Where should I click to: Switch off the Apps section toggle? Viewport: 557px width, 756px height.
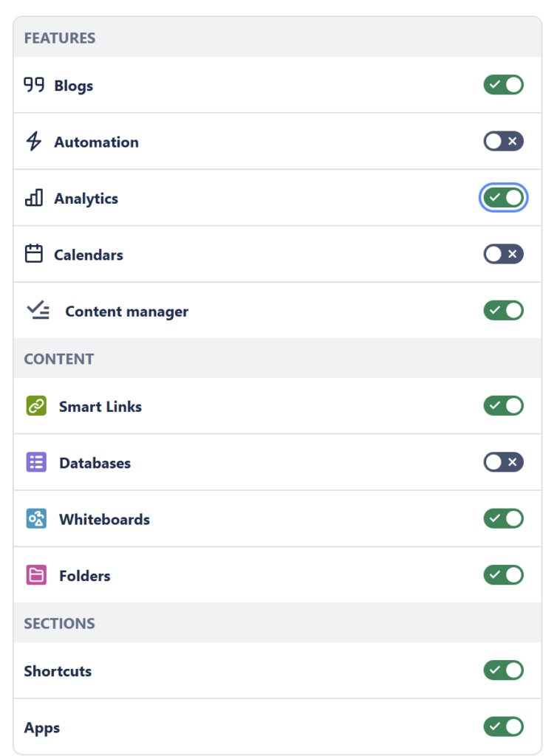click(x=504, y=726)
